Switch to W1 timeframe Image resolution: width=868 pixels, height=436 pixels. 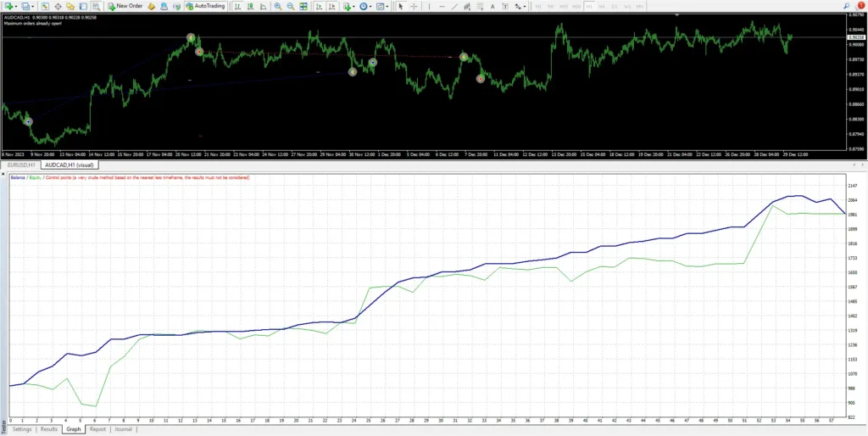[627, 6]
